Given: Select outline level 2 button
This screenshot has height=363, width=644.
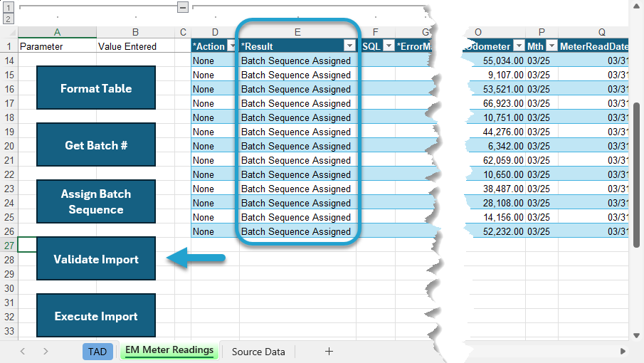Looking at the screenshot, I should point(9,19).
